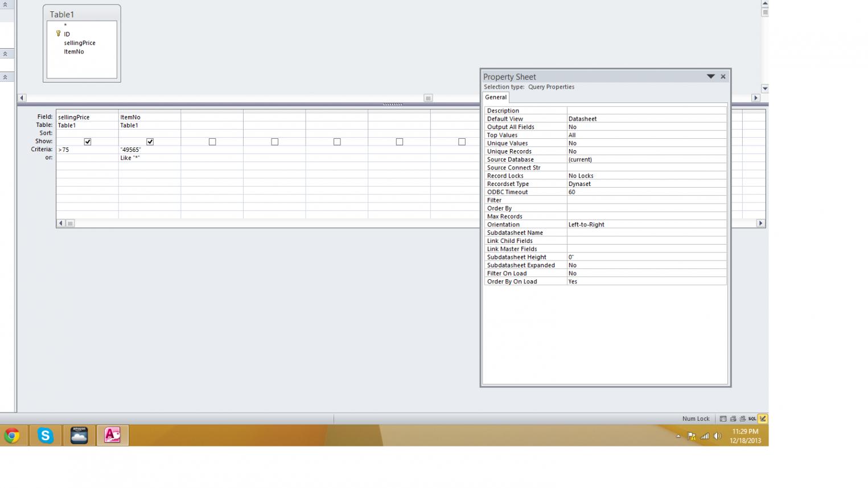Image resolution: width=868 pixels, height=488 pixels.
Task: Switch to PivotChart View in status bar
Action: pyautogui.click(x=742, y=419)
